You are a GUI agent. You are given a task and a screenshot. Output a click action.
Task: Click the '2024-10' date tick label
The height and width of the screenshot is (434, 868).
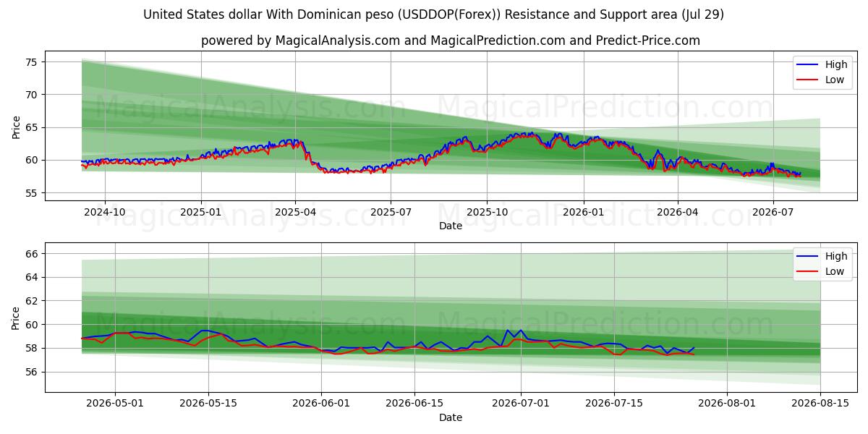[x=105, y=213]
